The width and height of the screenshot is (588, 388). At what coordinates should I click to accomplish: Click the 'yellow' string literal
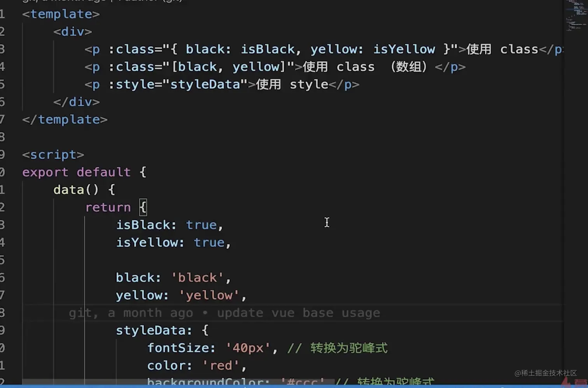[209, 295]
